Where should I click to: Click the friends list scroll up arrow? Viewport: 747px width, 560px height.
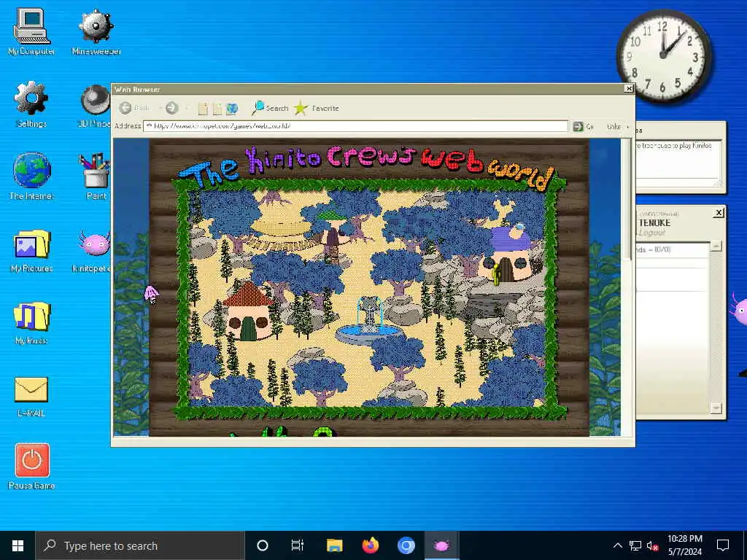pyautogui.click(x=716, y=246)
